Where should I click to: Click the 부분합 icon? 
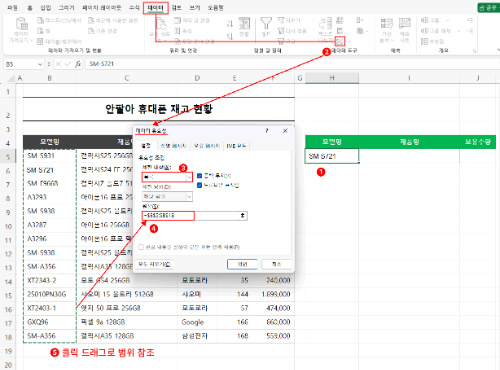tap(432, 41)
